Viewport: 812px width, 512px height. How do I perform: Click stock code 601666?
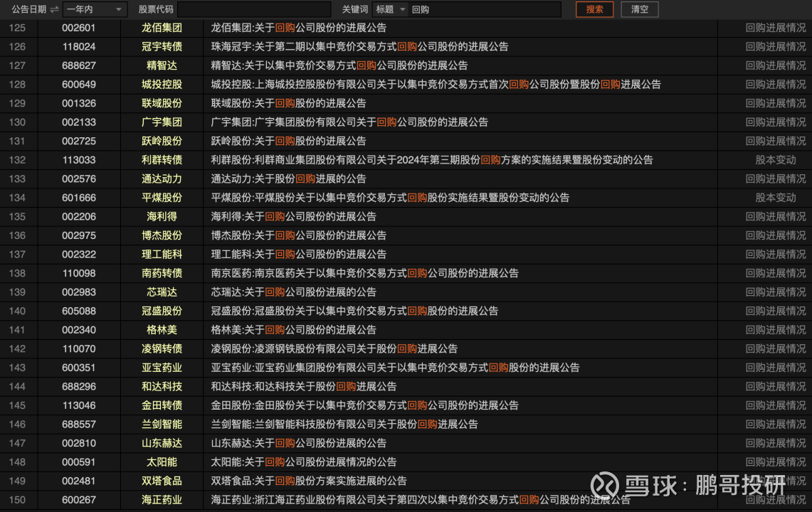79,198
